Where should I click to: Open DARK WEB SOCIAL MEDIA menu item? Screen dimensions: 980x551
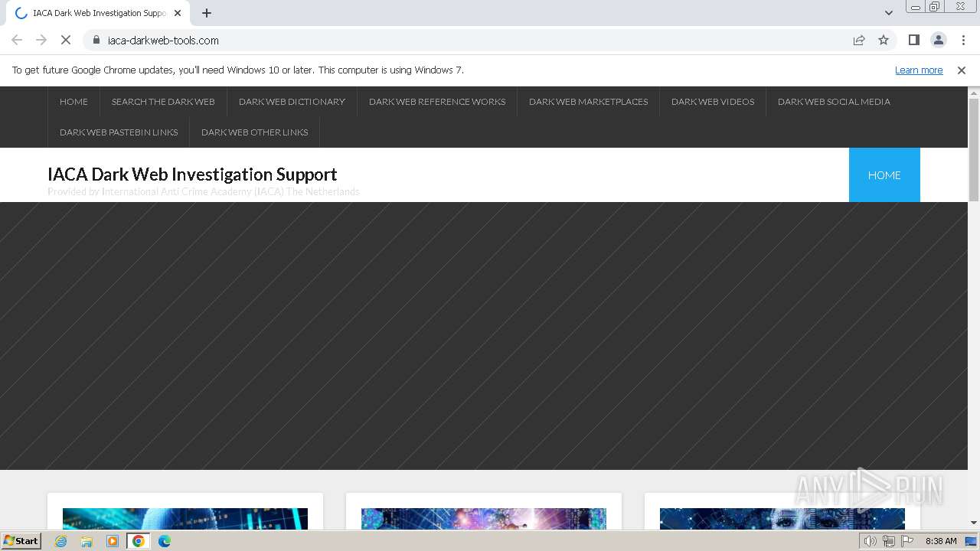834,102
